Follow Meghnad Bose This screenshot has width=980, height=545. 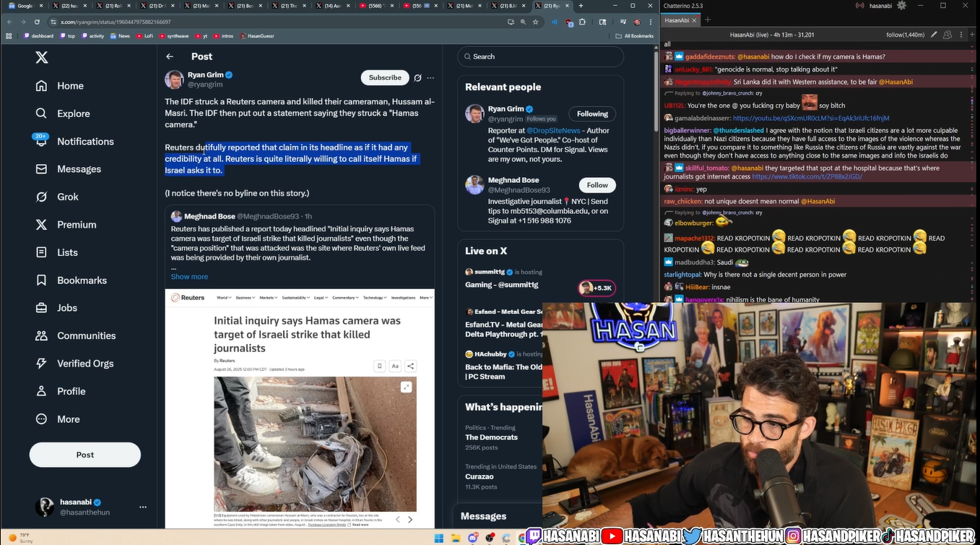pyautogui.click(x=597, y=185)
